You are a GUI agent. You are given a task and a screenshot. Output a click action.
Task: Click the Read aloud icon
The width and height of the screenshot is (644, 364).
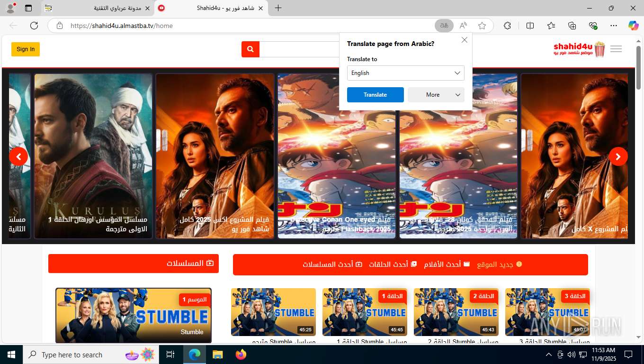[463, 26]
